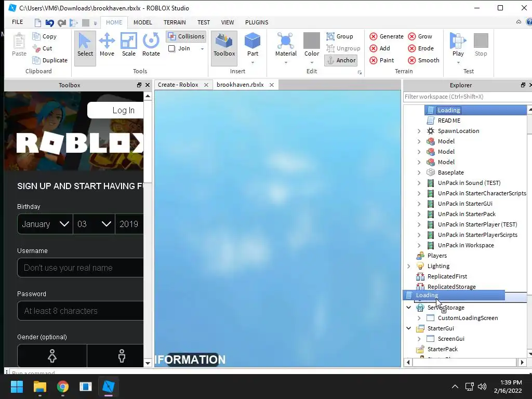Select ReplicatedFirst in Explorer
The width and height of the screenshot is (532, 399).
(x=447, y=276)
